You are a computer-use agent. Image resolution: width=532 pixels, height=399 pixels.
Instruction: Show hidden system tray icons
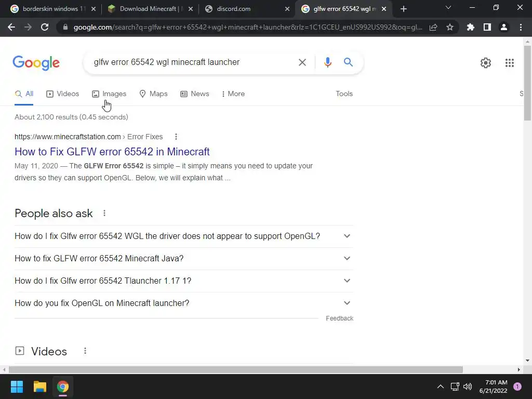pos(441,387)
